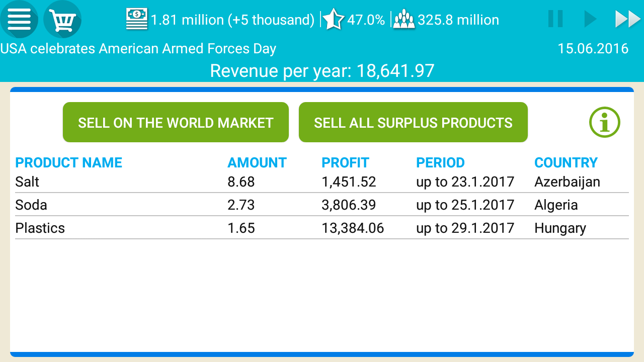The image size is (644, 362).
Task: Tap the star rating icon
Action: pos(333,20)
